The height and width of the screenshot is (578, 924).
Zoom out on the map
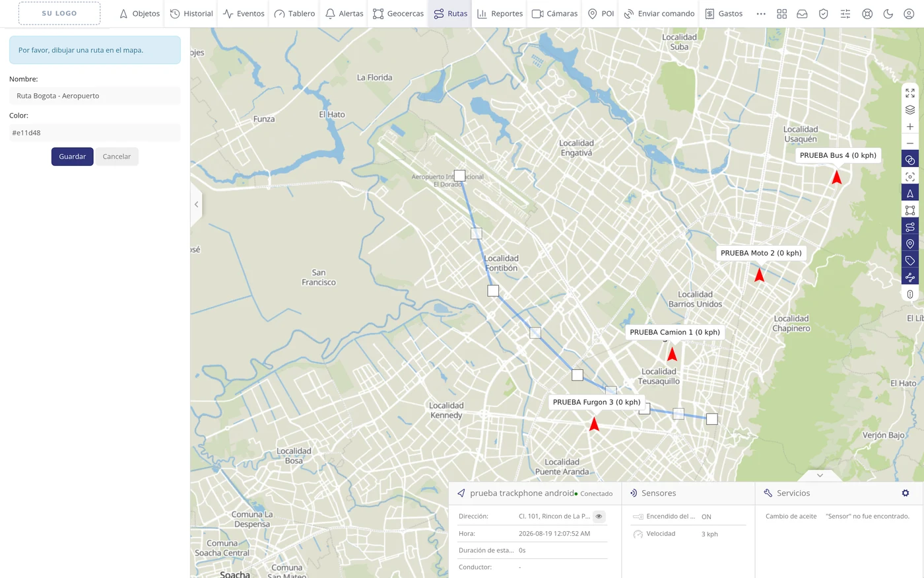pyautogui.click(x=910, y=143)
